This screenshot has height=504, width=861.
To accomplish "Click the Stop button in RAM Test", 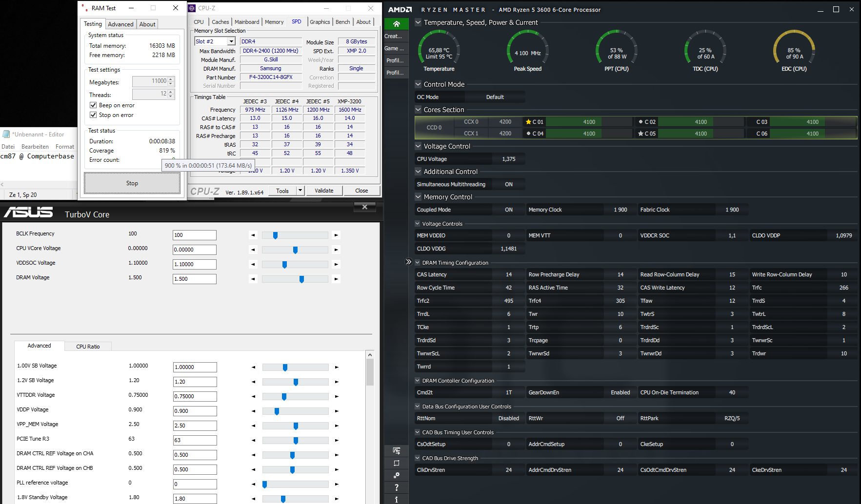I will 132,183.
